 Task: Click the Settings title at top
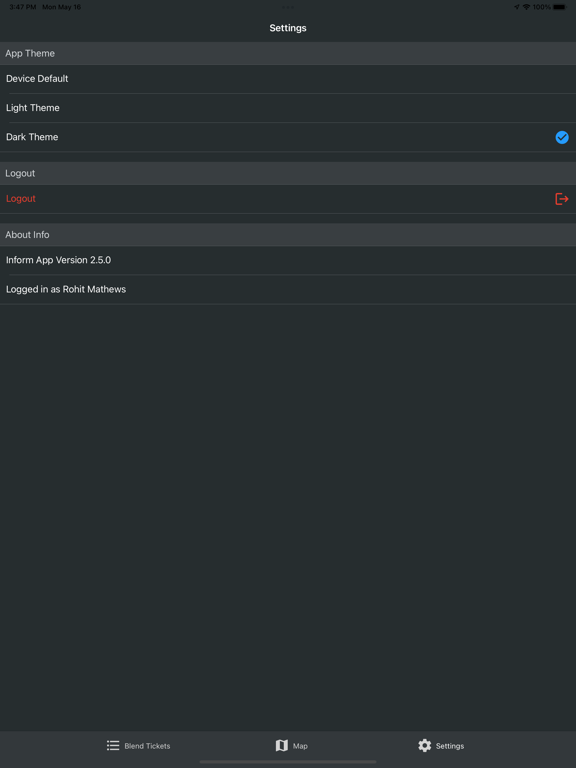coord(288,28)
